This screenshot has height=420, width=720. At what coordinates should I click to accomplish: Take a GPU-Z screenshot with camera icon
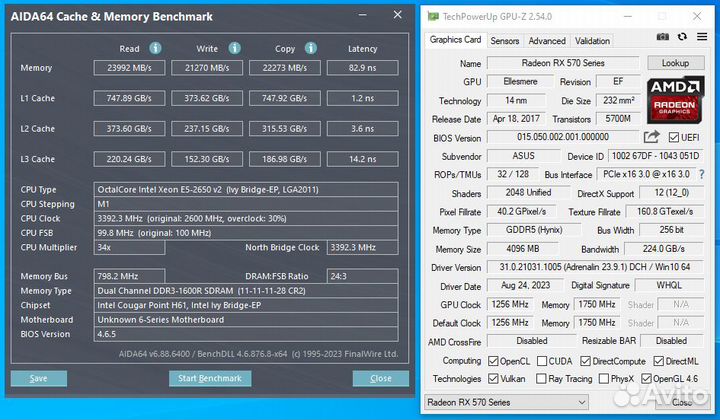[662, 37]
